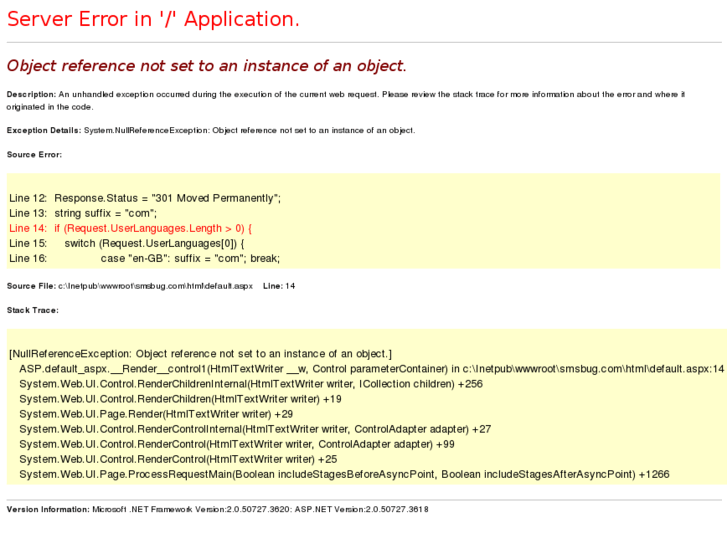Click the ProcessRequestMain +1266 trace line
727x545 pixels.
(x=344, y=474)
